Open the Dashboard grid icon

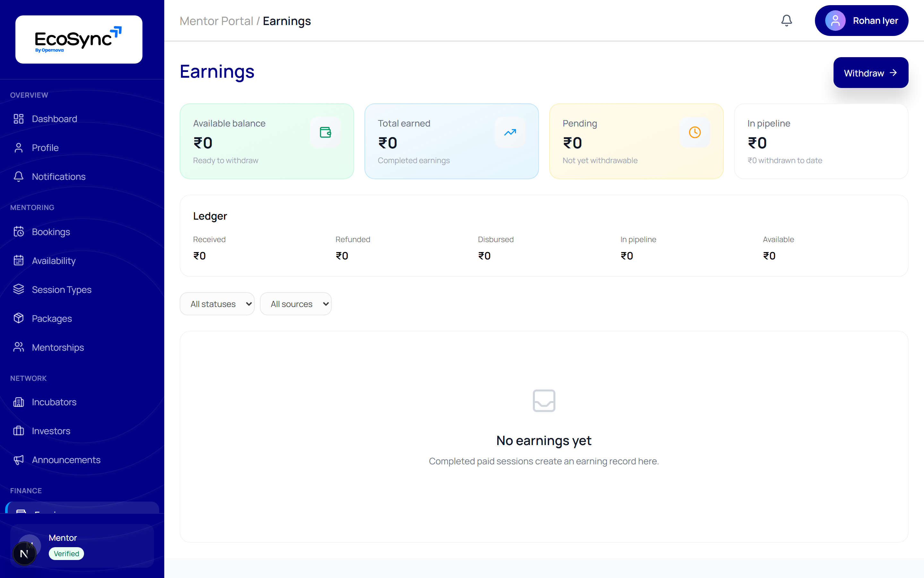[x=19, y=119]
